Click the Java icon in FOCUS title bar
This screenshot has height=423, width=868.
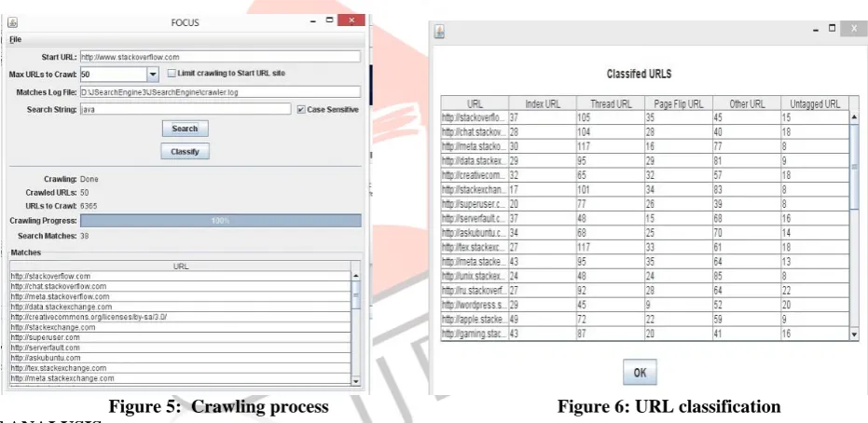pos(13,22)
